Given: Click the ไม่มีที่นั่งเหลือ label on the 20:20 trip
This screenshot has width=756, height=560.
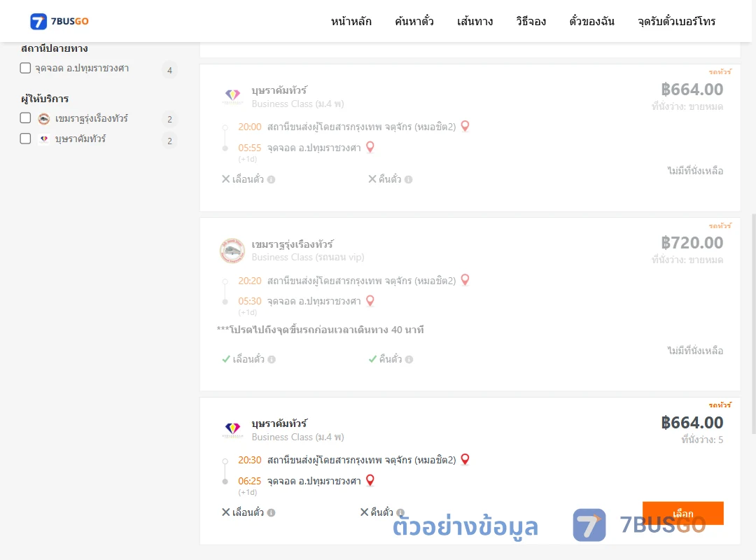Looking at the screenshot, I should pos(695,351).
